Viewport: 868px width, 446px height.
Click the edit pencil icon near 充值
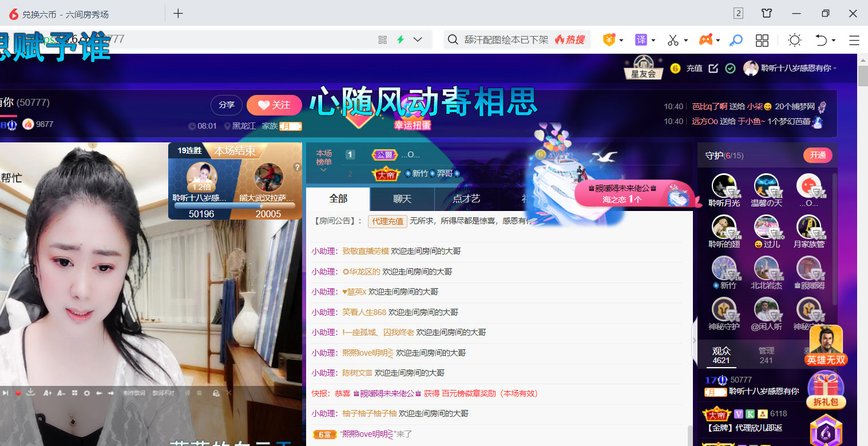point(713,68)
